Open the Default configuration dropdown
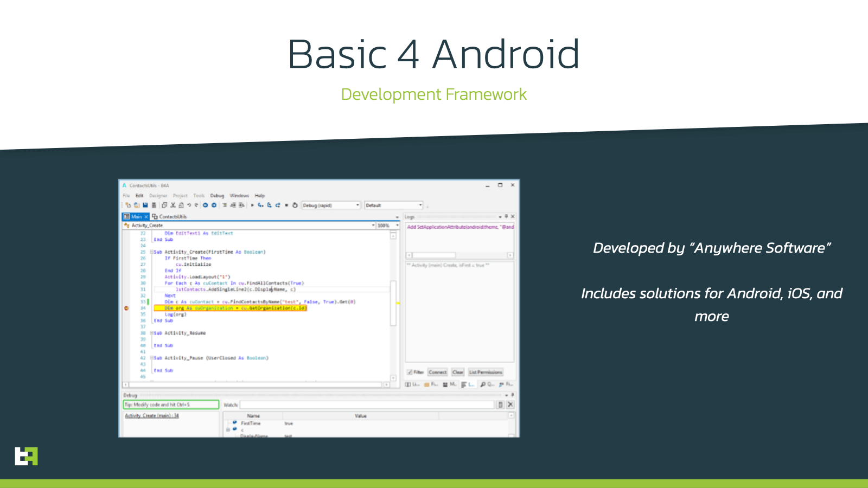Viewport: 868px width, 488px height. coord(394,205)
